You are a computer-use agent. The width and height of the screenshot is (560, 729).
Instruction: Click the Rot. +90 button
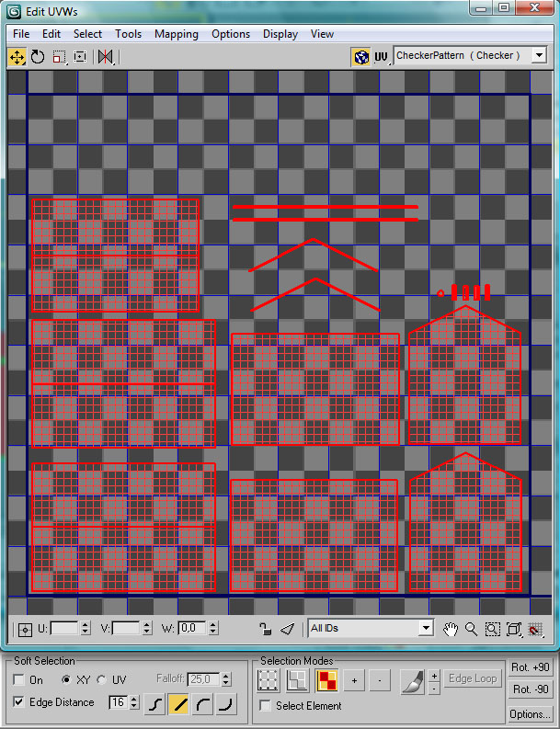coord(531,667)
